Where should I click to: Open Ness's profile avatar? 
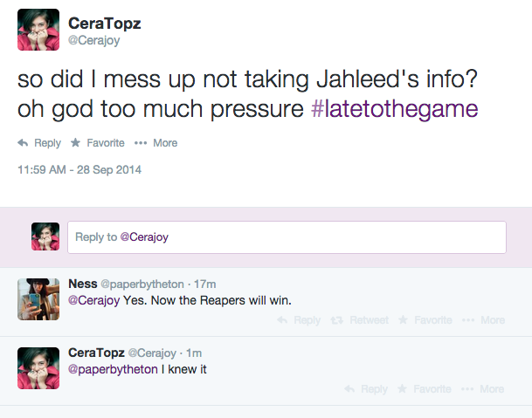[x=38, y=299]
